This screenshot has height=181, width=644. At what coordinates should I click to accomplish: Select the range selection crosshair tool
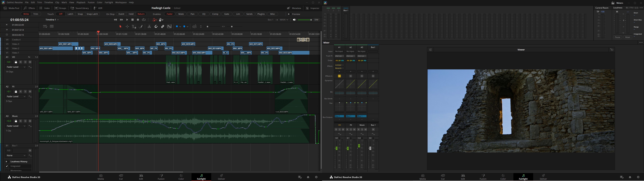coord(127,26)
